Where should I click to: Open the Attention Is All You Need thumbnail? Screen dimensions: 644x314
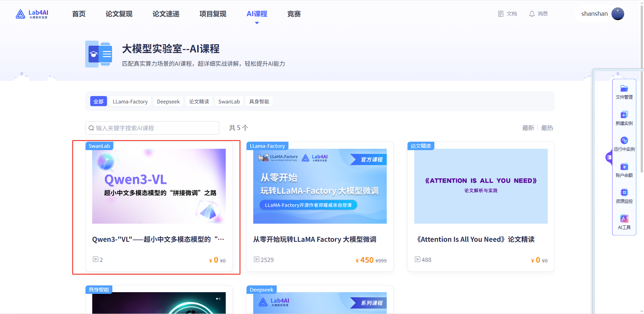pos(481,186)
